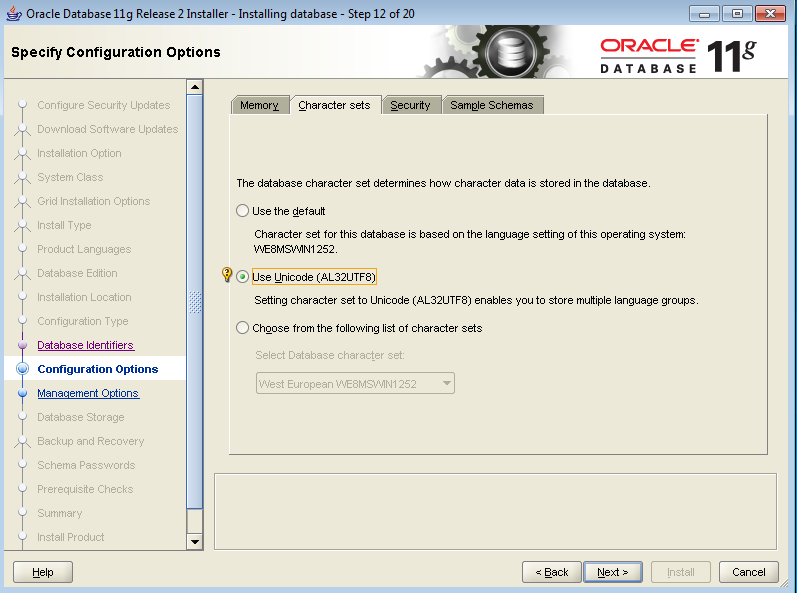The image size is (797, 593).
Task: Click the Database Edition step
Action: [77, 273]
